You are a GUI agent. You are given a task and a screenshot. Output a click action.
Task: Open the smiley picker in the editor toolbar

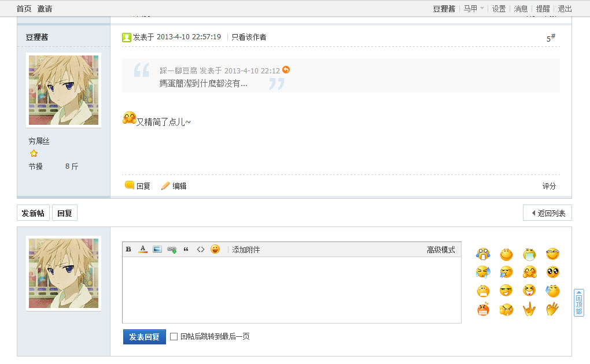pos(215,249)
